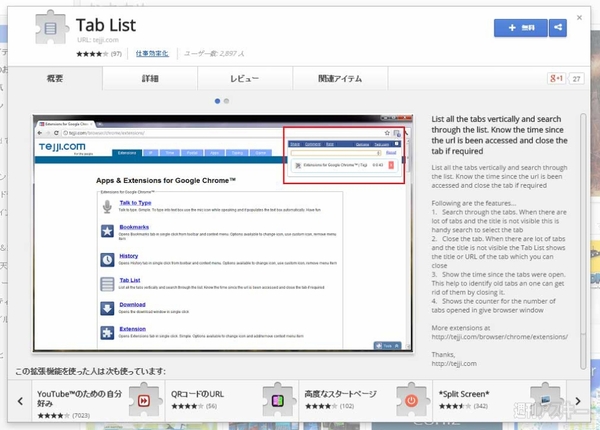Click the +1 count showing 27
Image resolution: width=600 pixels, height=430 pixels.
pos(576,79)
